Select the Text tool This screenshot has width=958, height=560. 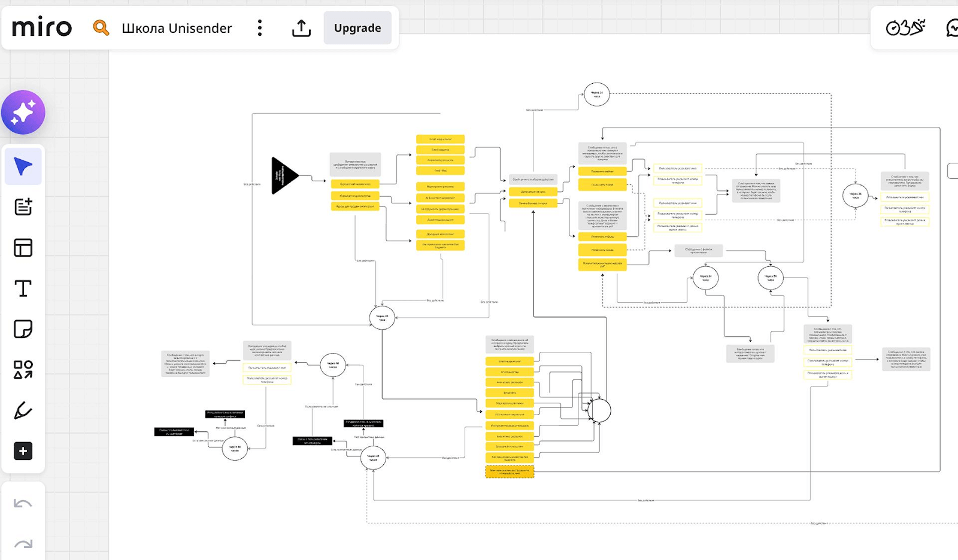click(23, 288)
